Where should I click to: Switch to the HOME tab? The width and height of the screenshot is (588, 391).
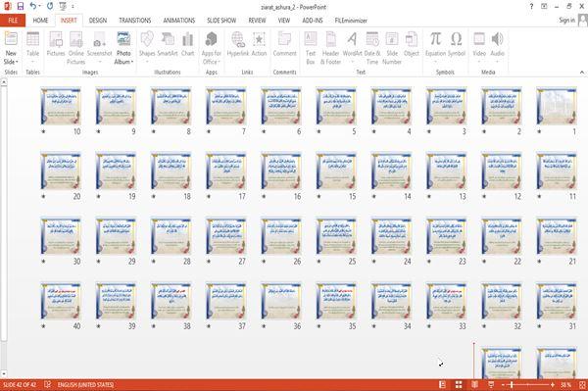(40, 21)
